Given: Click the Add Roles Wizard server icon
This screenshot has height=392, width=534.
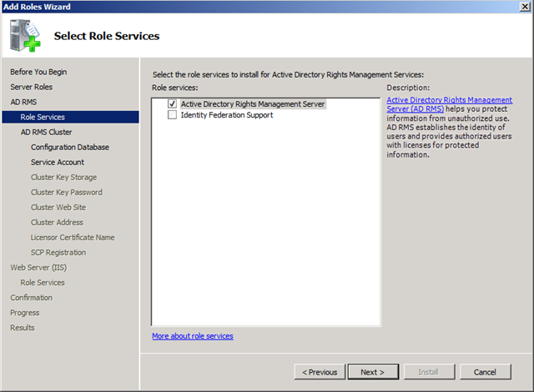Looking at the screenshot, I should coord(25,35).
